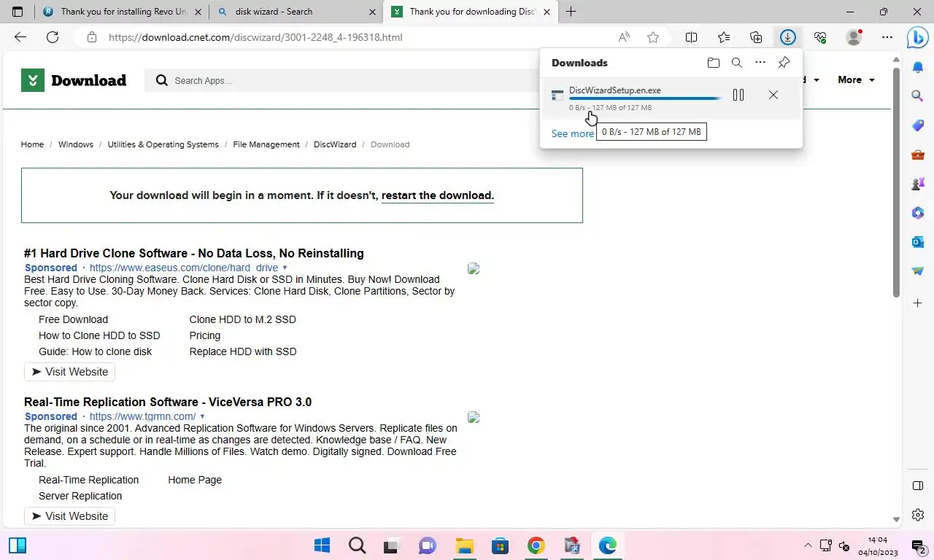Click the address bar URL

click(x=255, y=37)
